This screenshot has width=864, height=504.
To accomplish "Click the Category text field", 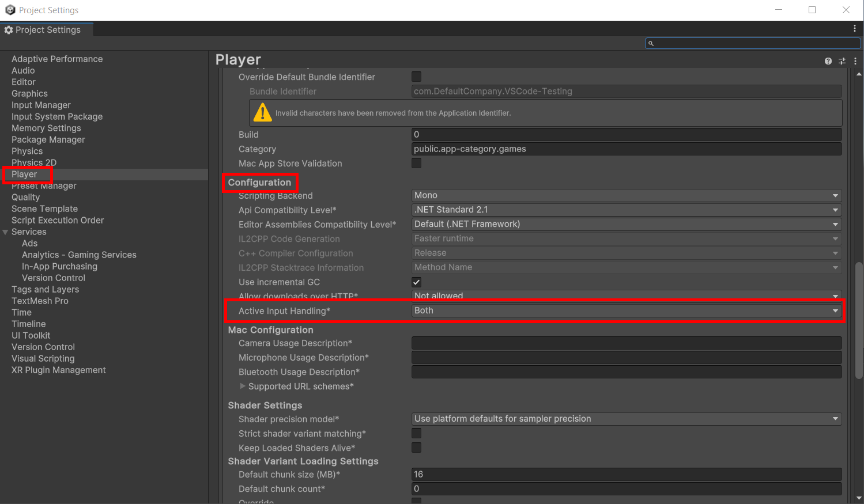I will click(627, 149).
